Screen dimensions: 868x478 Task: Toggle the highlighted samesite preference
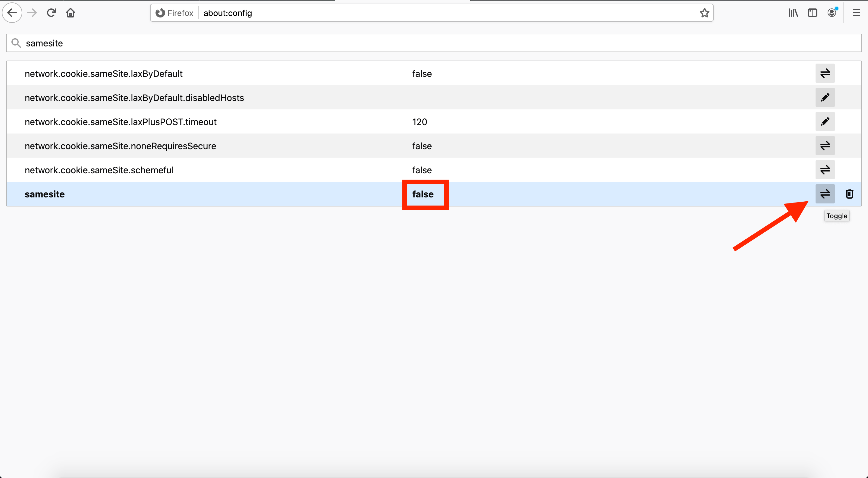(825, 194)
